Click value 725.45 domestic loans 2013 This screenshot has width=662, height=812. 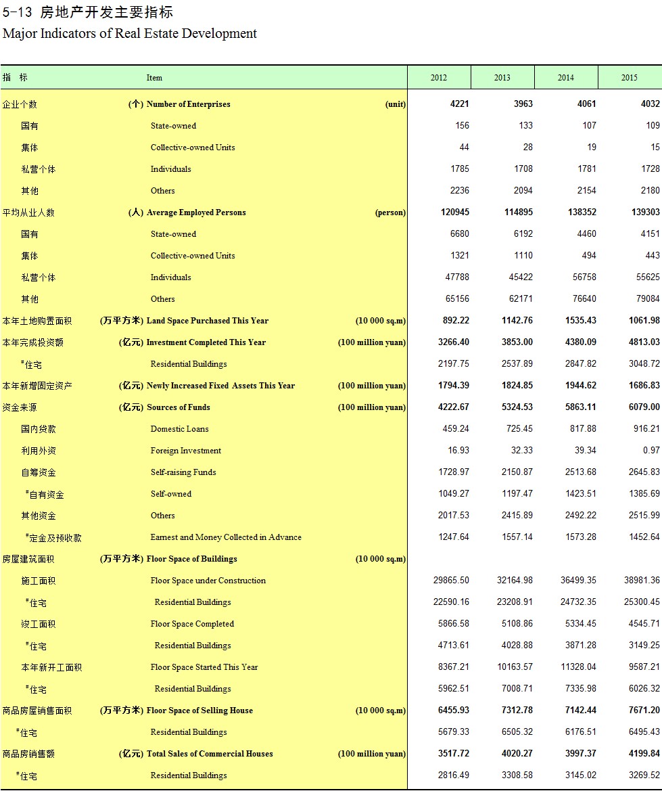519,429
